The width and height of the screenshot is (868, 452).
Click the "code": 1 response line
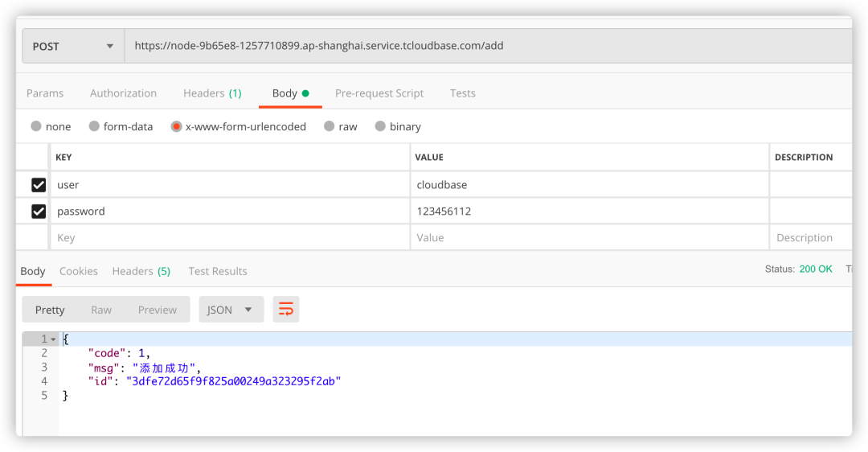[x=119, y=353]
